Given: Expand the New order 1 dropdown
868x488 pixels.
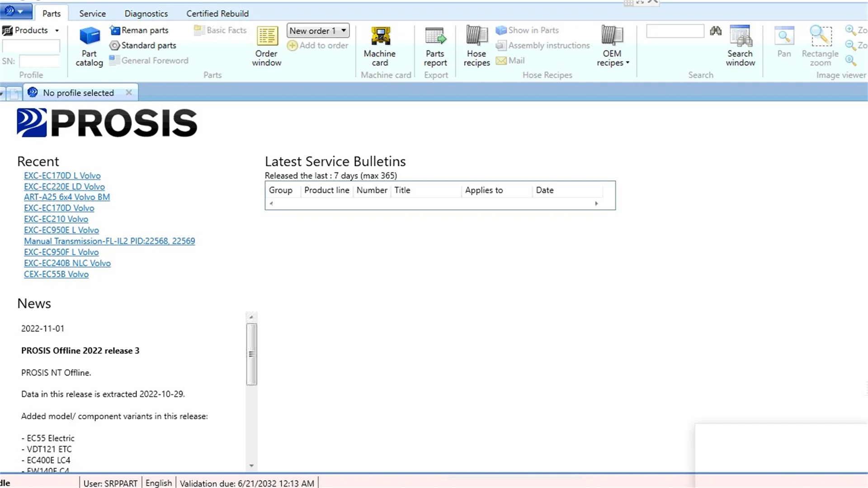Looking at the screenshot, I should pos(344,31).
